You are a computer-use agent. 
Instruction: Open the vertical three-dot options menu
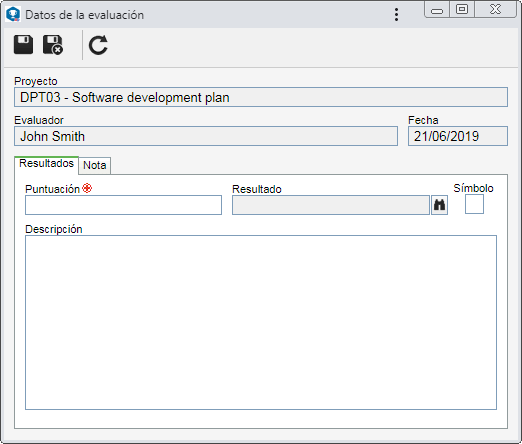click(x=396, y=15)
